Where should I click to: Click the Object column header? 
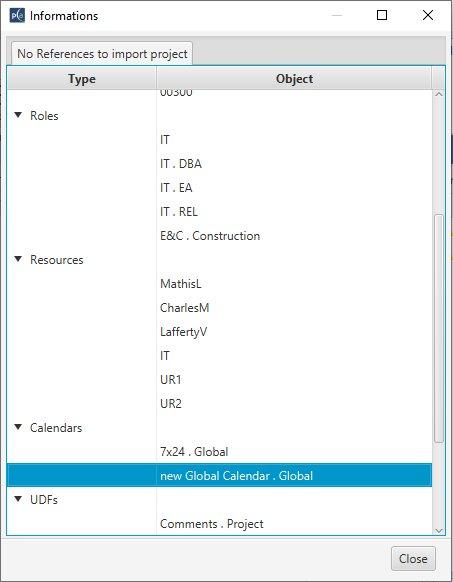point(294,79)
